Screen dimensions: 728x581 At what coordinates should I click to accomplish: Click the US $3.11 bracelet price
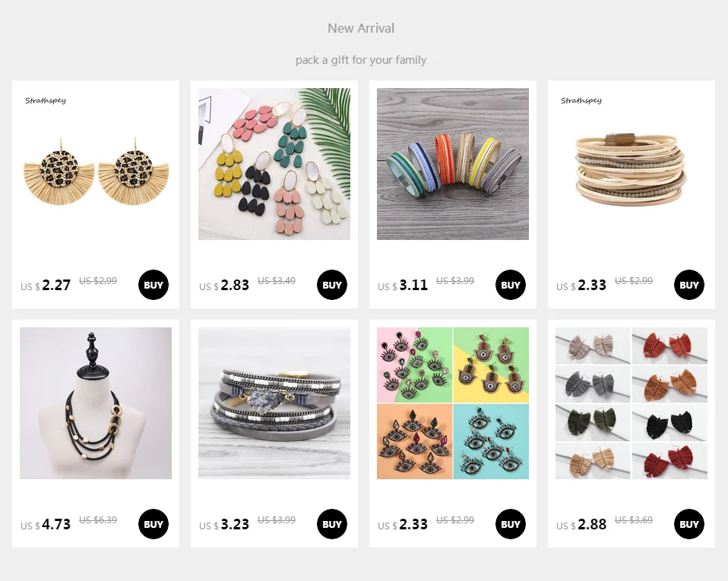[x=403, y=285]
